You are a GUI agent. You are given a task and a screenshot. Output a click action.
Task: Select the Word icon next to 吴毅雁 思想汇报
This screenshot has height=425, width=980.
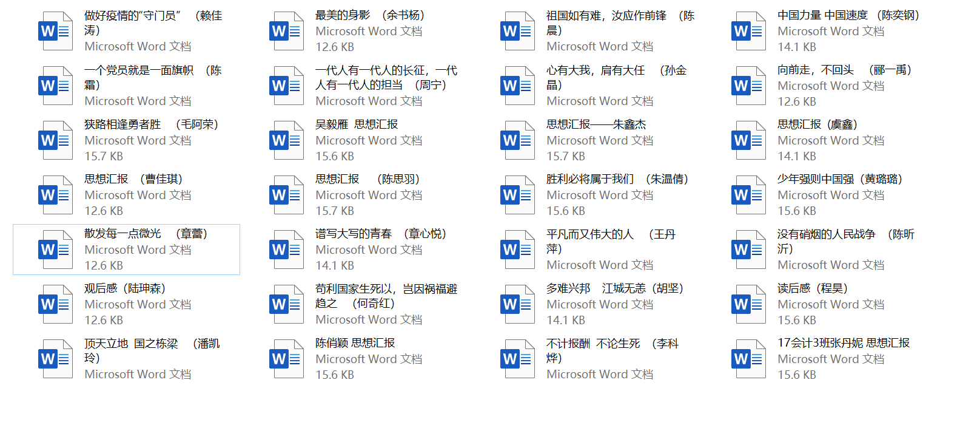pos(286,140)
